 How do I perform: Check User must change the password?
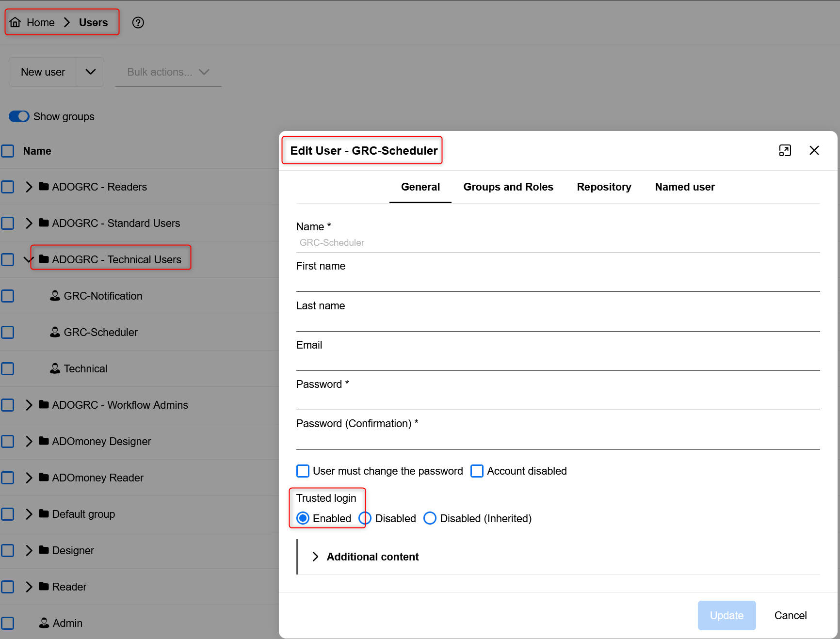pos(303,471)
